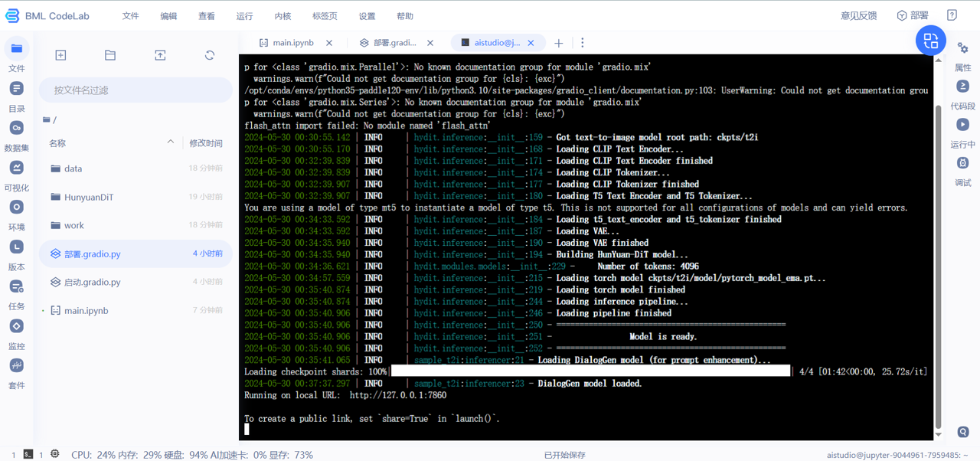This screenshot has width=980, height=461.
Task: Open the 文件 menu
Action: tap(131, 15)
